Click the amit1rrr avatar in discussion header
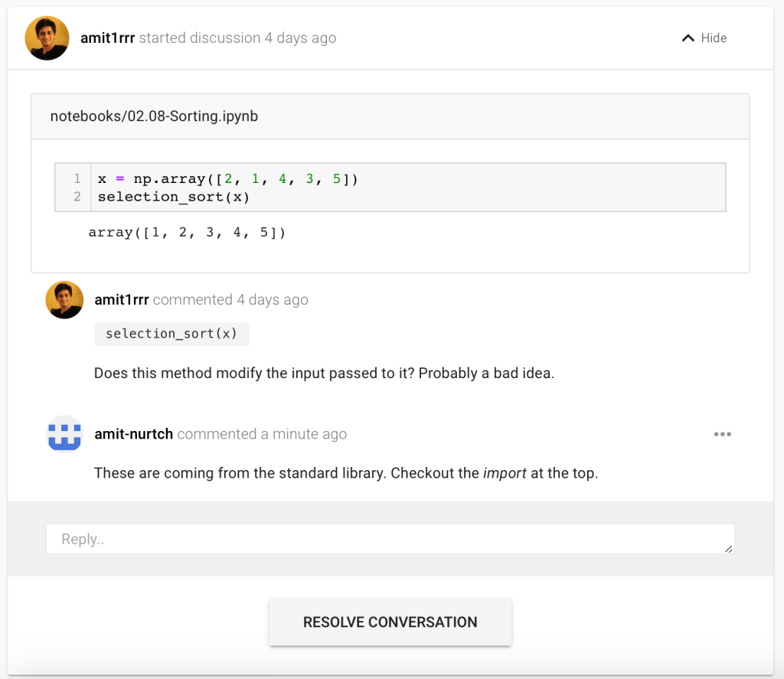This screenshot has width=784, height=679. pos(47,38)
